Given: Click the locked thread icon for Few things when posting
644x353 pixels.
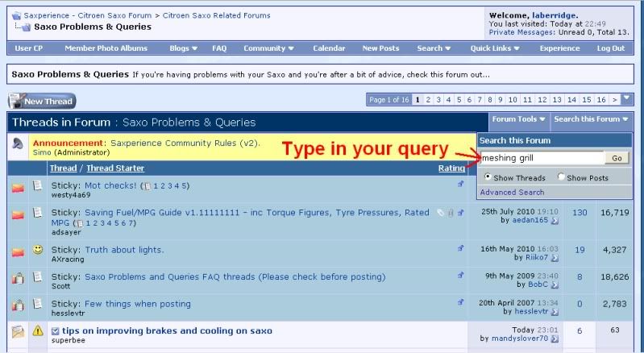Looking at the screenshot, I should coord(18,305).
